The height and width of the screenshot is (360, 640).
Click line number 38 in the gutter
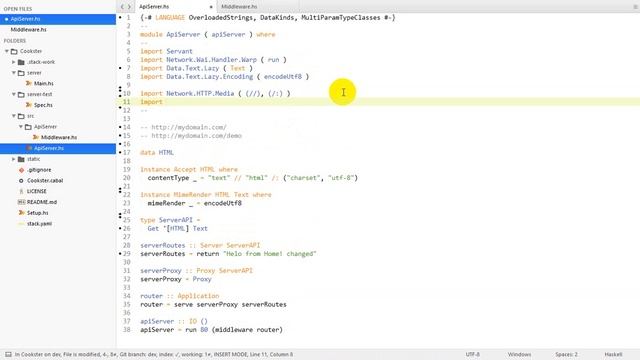coord(127,330)
